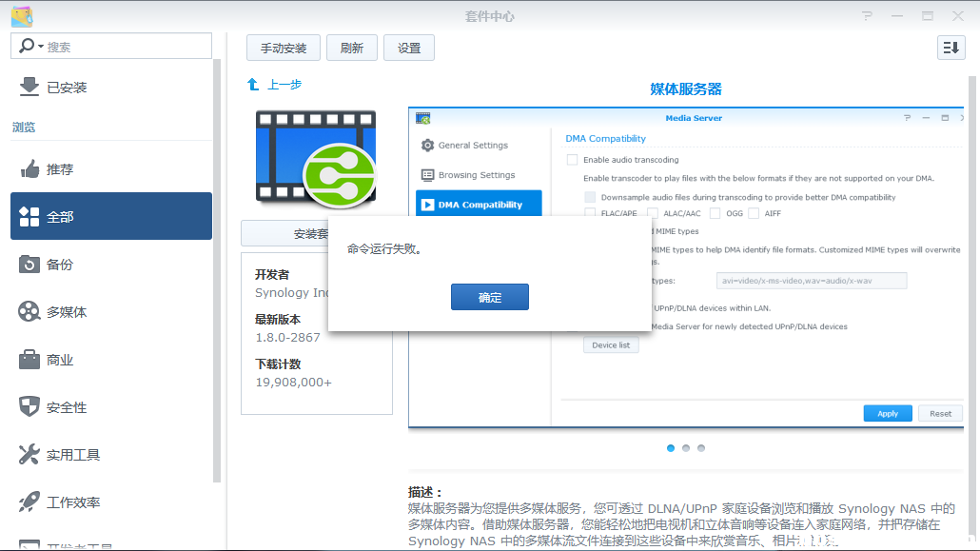Select the 全部 all packages category
The width and height of the screenshot is (980, 551).
coord(111,216)
